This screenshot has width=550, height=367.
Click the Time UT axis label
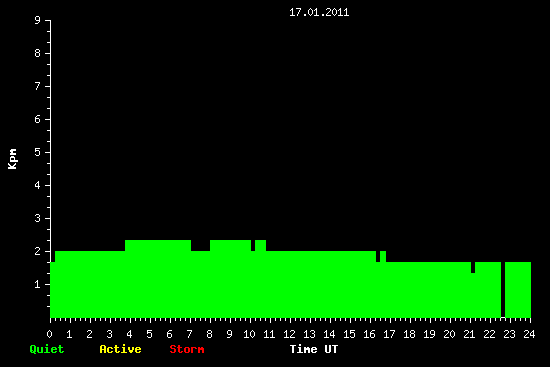pyautogui.click(x=314, y=349)
